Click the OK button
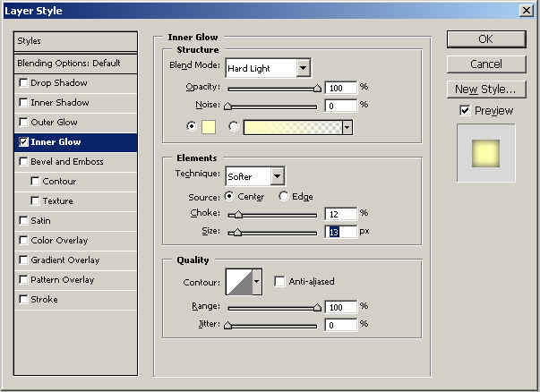Screen dimensions: 540x392 click(x=486, y=39)
